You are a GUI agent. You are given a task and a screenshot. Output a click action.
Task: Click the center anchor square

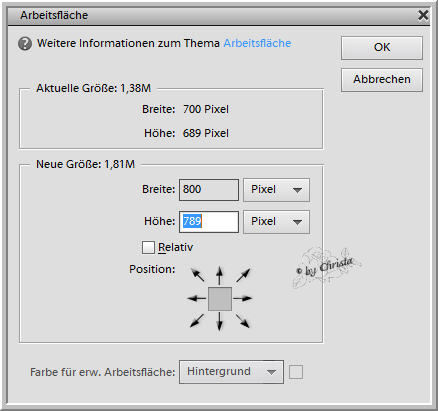pos(220,299)
